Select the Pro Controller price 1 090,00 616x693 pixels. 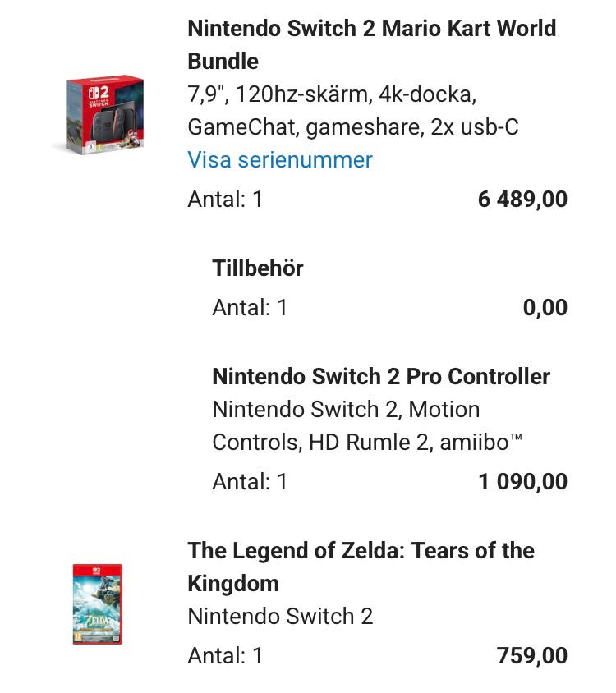pyautogui.click(x=522, y=481)
